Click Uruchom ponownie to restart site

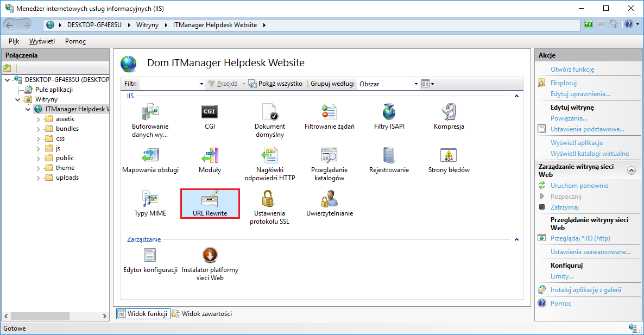[x=579, y=186]
